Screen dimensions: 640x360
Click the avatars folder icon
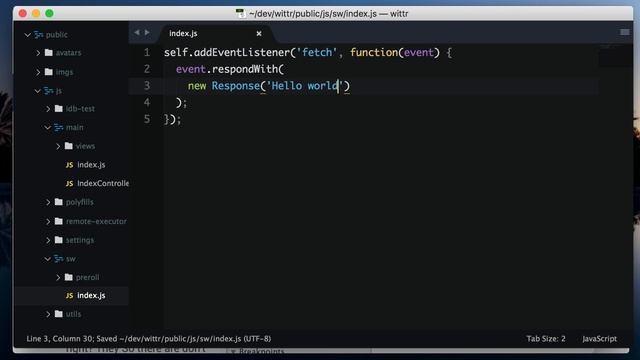49,53
